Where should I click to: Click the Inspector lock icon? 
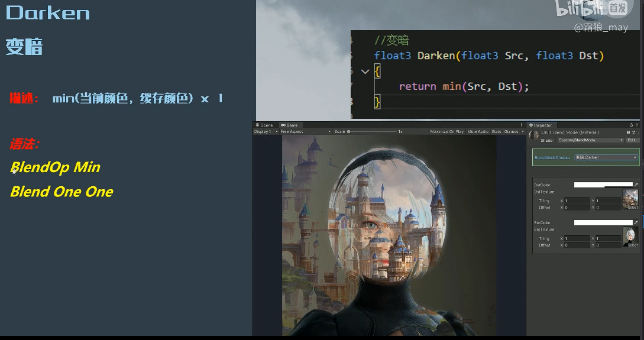click(631, 125)
